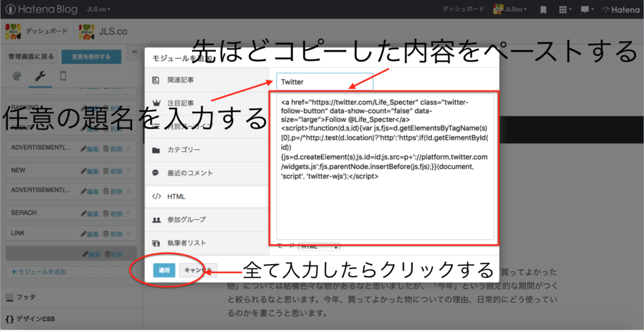The image size is (644, 332).
Task: Delete the SERACH module via 削除
Action: [x=113, y=213]
